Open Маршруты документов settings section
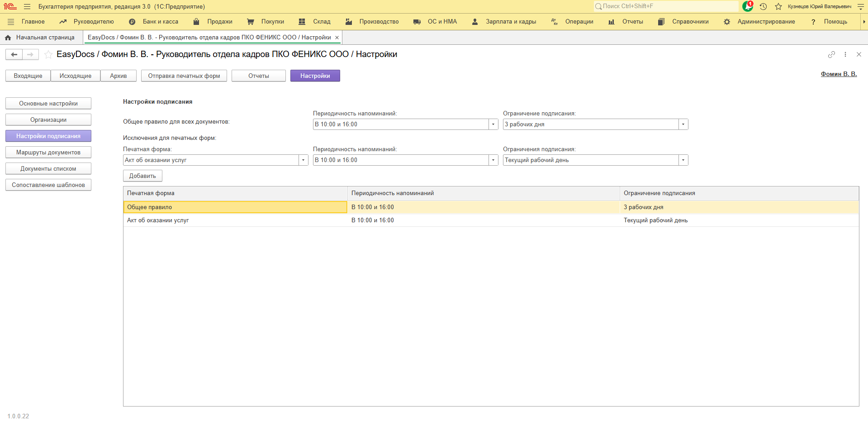Screen dimensions: 868x426 coord(48,153)
